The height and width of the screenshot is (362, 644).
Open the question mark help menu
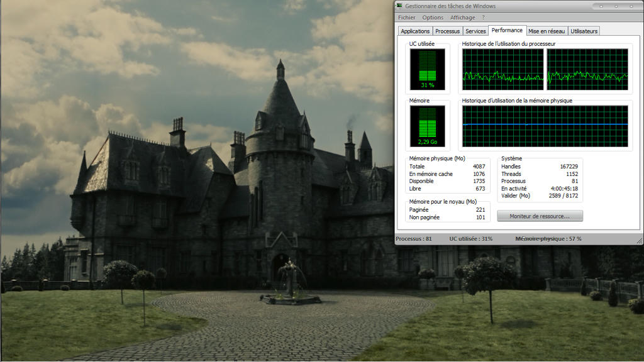point(484,18)
